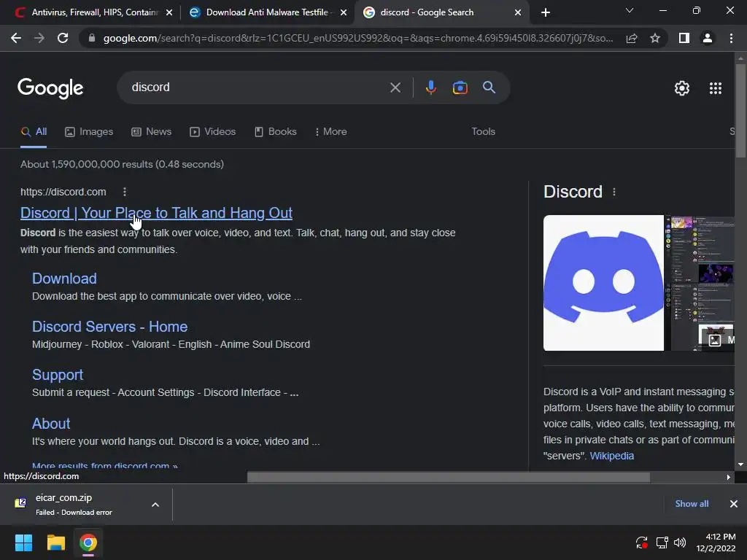747x560 pixels.
Task: Open the network tray icon
Action: pos(662,542)
